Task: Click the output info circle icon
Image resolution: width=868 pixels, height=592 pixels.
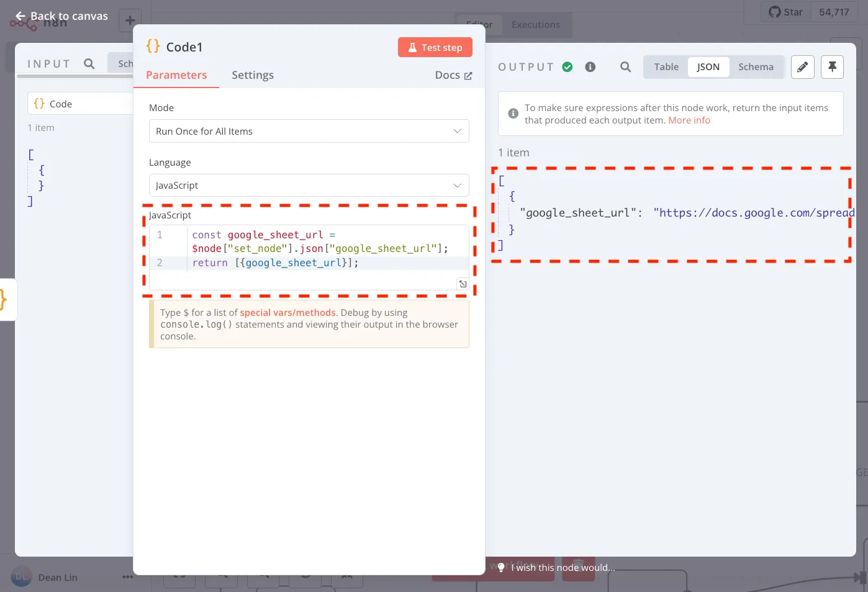Action: pyautogui.click(x=590, y=67)
